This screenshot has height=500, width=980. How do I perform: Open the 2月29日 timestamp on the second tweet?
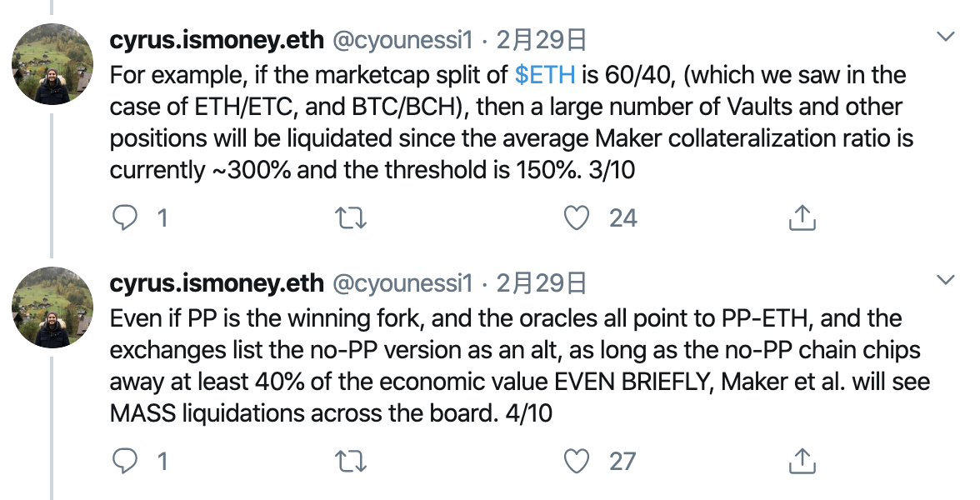pyautogui.click(x=542, y=283)
